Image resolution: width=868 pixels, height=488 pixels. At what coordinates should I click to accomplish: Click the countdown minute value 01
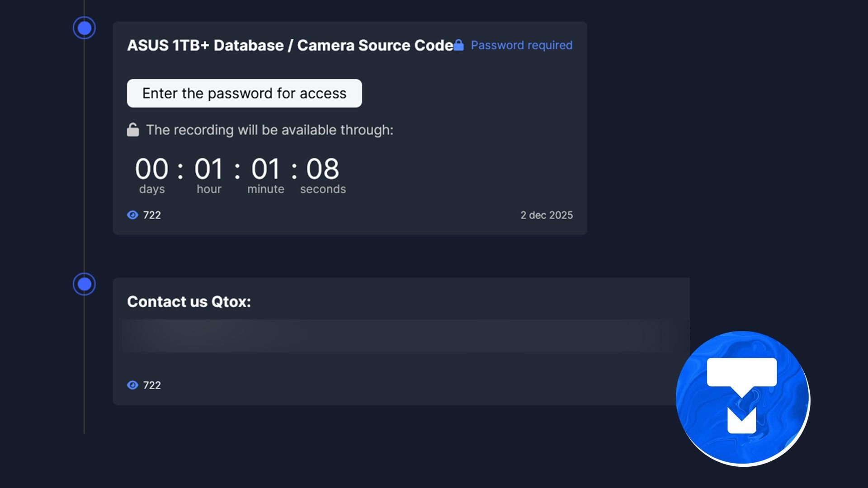[x=266, y=169]
